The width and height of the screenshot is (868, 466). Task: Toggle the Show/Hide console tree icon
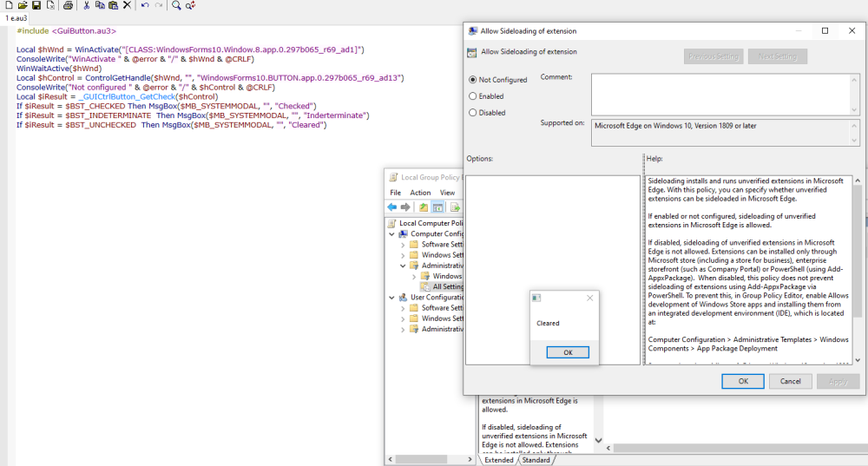(x=437, y=207)
